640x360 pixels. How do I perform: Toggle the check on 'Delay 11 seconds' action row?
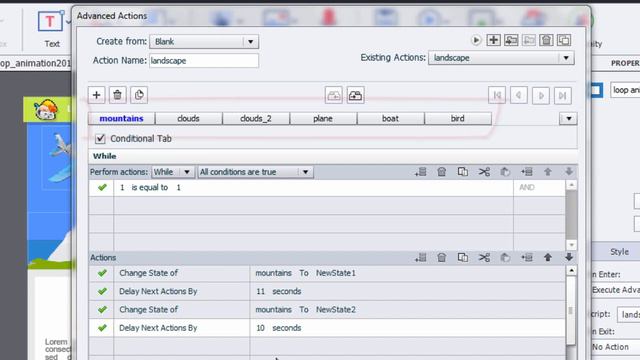coord(102,291)
